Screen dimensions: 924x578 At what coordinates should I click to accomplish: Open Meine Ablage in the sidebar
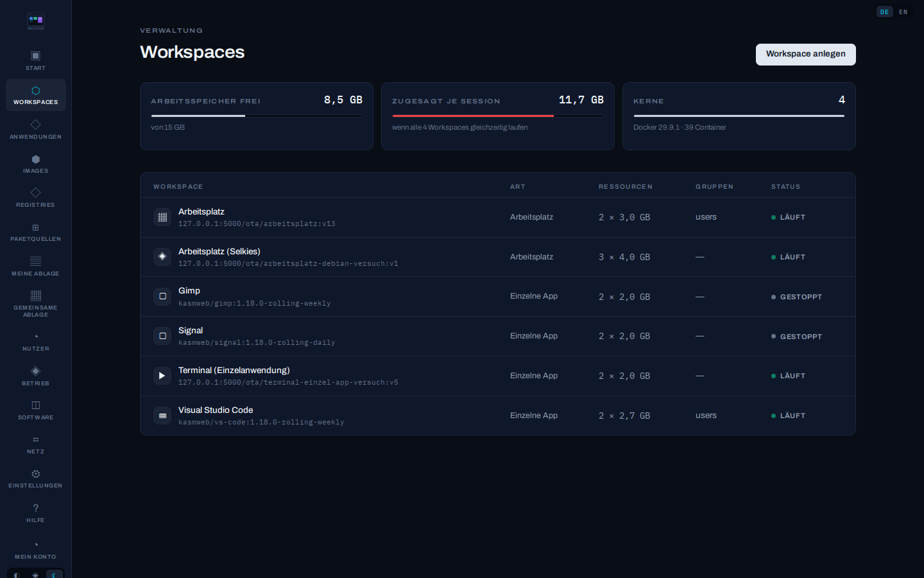[36, 267]
